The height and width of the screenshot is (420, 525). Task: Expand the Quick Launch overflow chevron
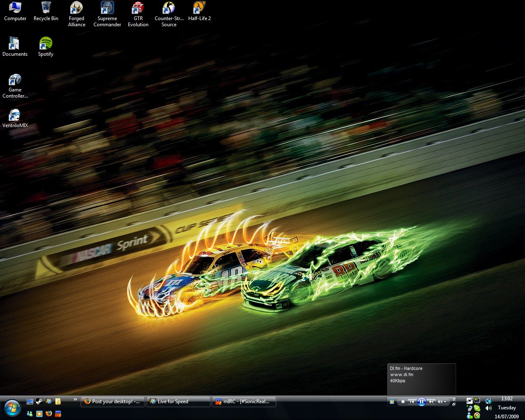(x=75, y=399)
